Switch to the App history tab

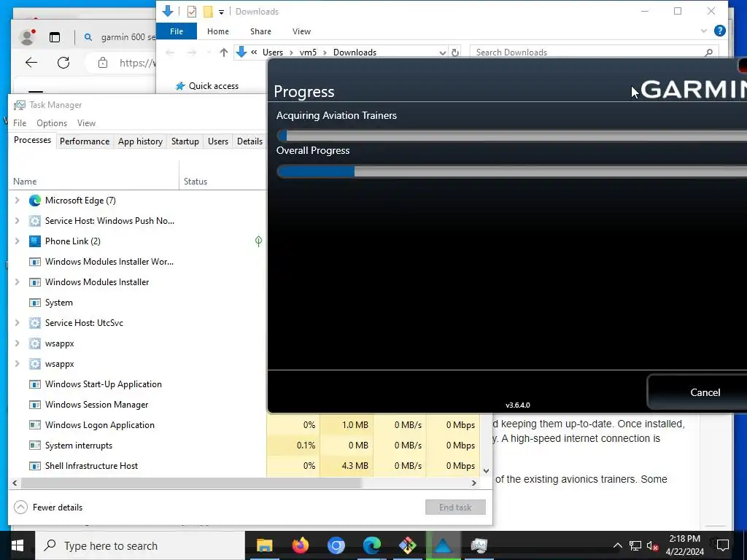tap(140, 141)
